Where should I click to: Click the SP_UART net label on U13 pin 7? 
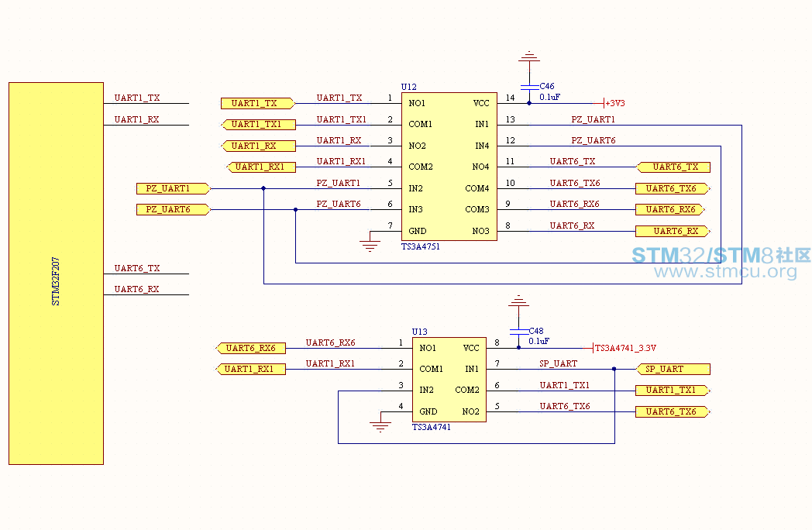[x=558, y=363]
